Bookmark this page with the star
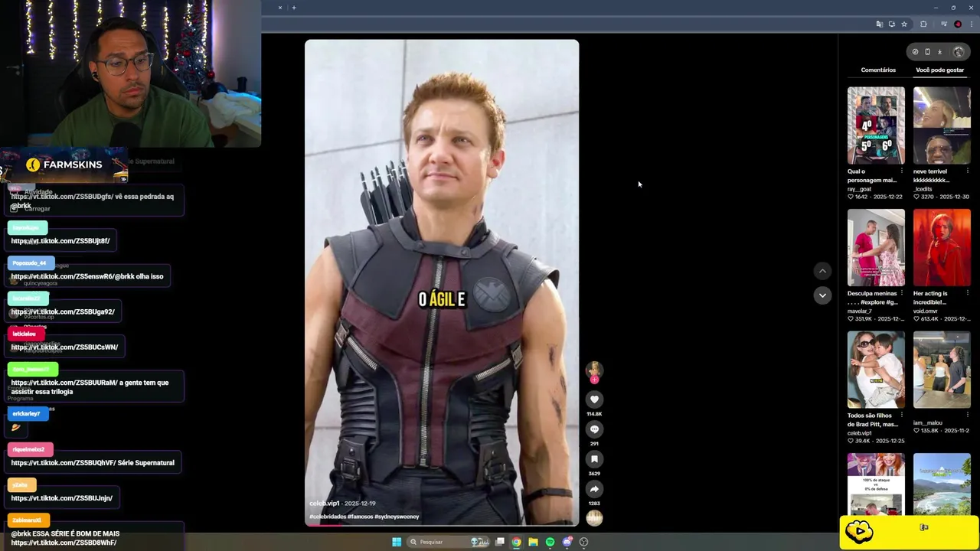This screenshot has height=551, width=980. click(904, 24)
